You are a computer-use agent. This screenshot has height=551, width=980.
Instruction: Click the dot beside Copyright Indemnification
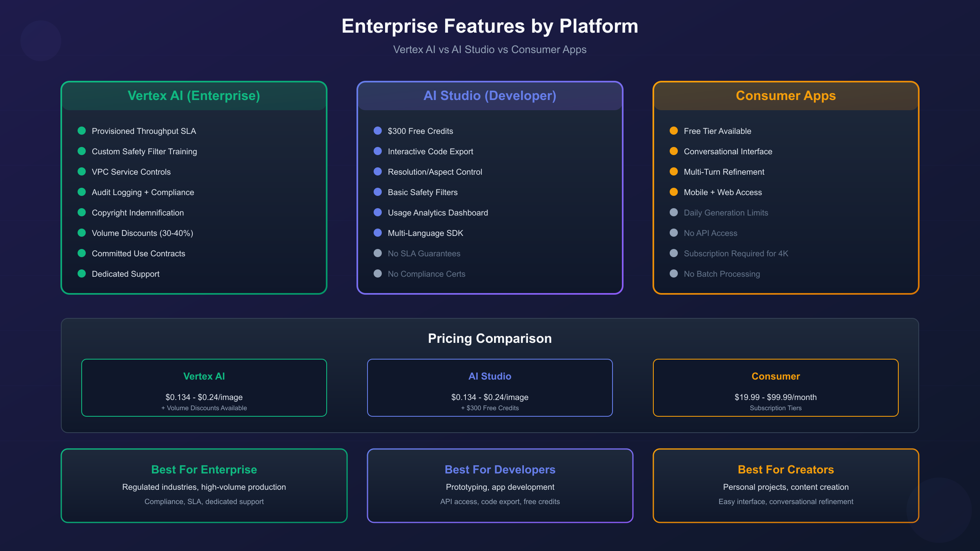tap(81, 212)
